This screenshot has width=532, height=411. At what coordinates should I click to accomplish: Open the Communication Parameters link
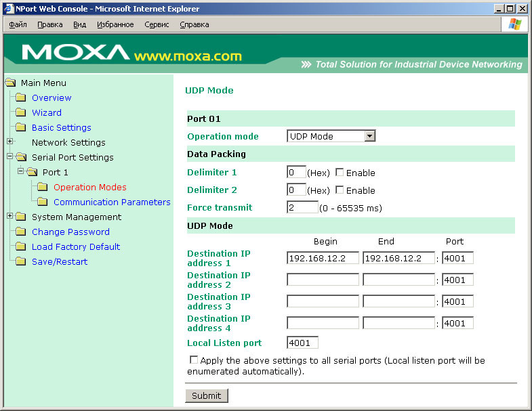(112, 202)
